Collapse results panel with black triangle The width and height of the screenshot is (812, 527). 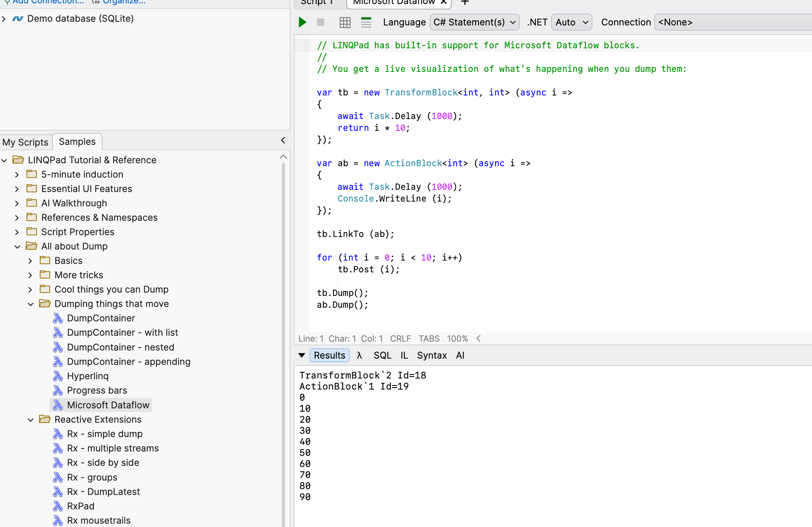(302, 355)
